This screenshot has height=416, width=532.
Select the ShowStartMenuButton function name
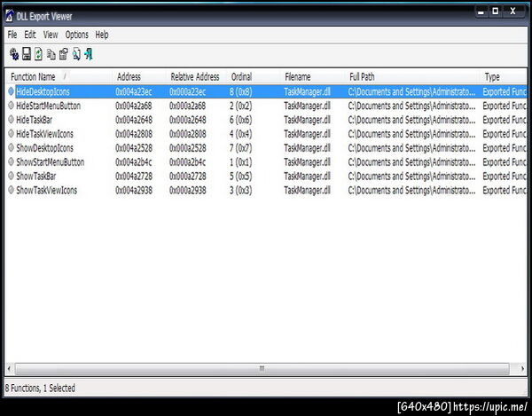[x=50, y=162]
